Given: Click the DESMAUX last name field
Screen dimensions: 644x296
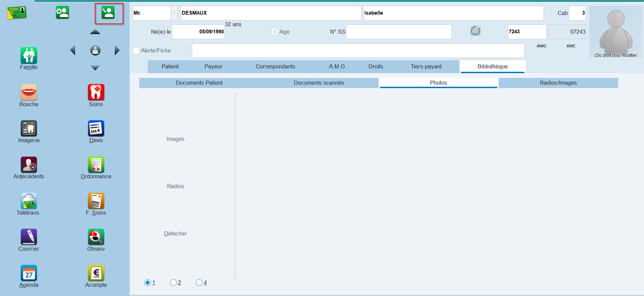Looking at the screenshot, I should (271, 13).
